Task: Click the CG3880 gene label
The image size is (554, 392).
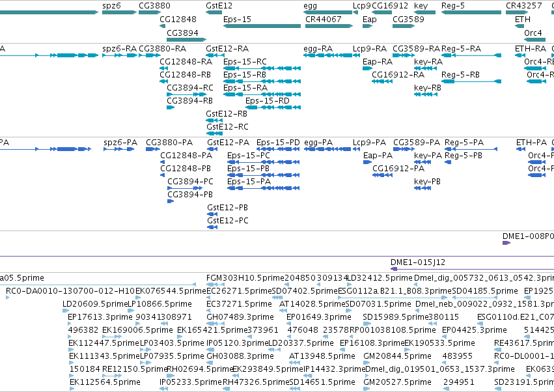Action: (154, 6)
